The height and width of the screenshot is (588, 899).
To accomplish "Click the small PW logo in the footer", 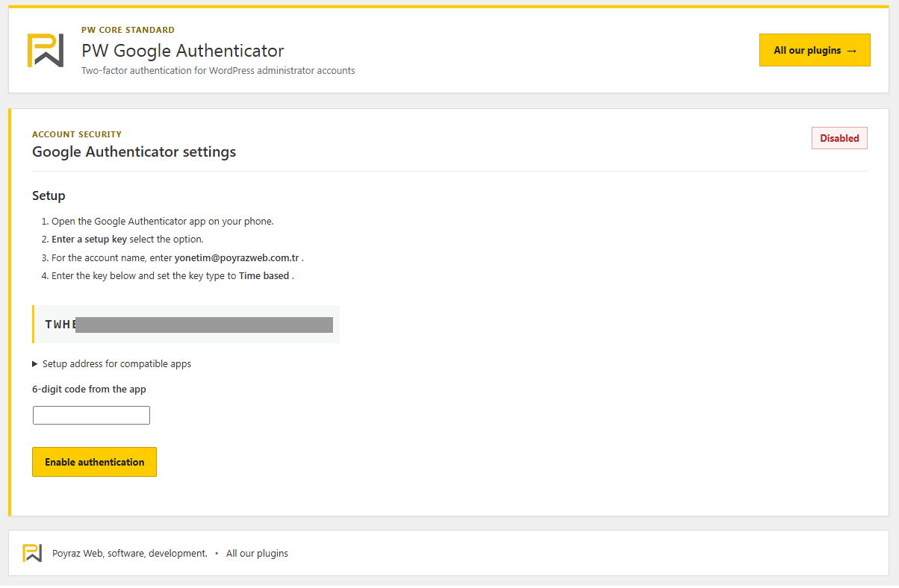I will coord(32,553).
